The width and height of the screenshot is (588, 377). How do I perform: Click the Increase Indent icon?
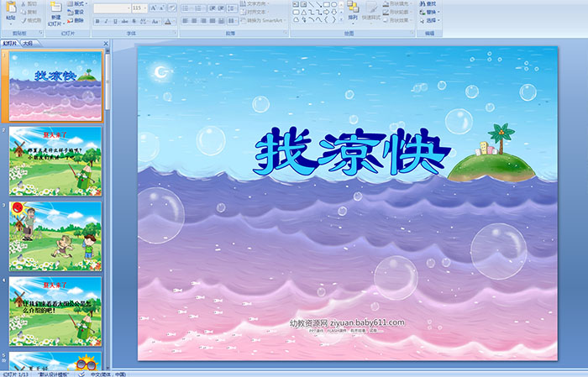[x=221, y=8]
